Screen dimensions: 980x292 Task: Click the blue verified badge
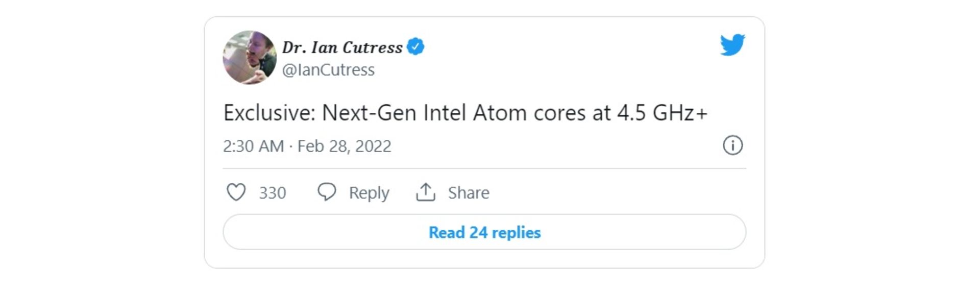click(415, 47)
